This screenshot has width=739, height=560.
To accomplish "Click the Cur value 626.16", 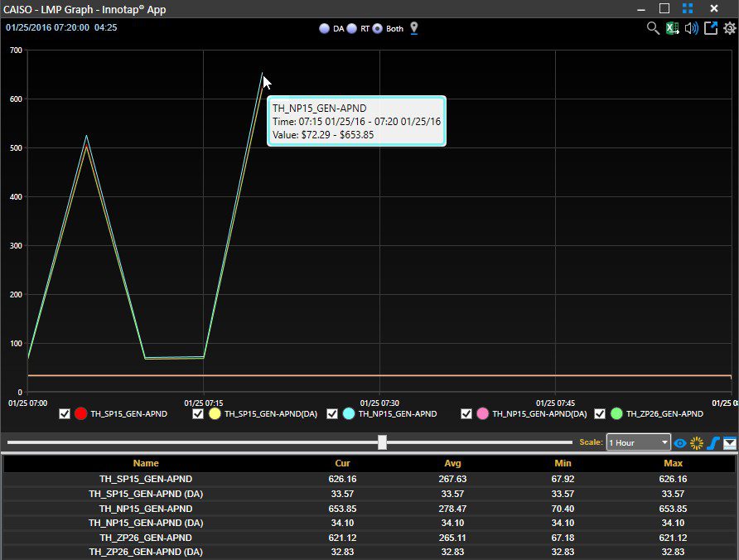I will pyautogui.click(x=342, y=479).
